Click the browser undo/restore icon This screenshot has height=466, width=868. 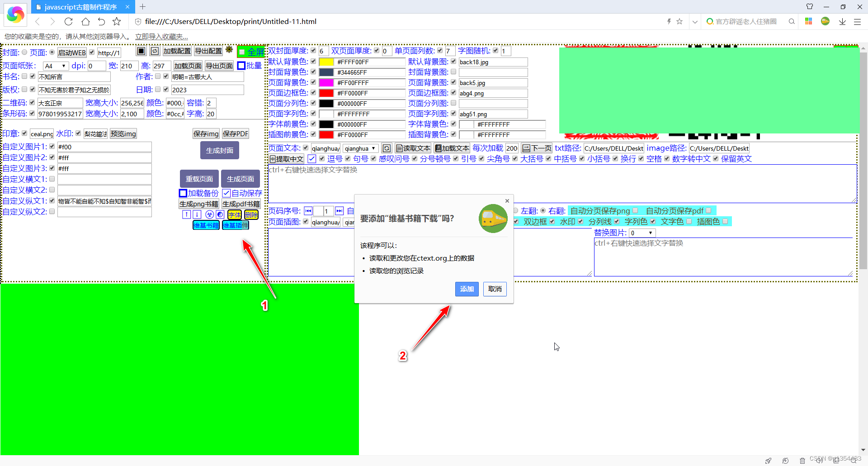[x=101, y=21]
